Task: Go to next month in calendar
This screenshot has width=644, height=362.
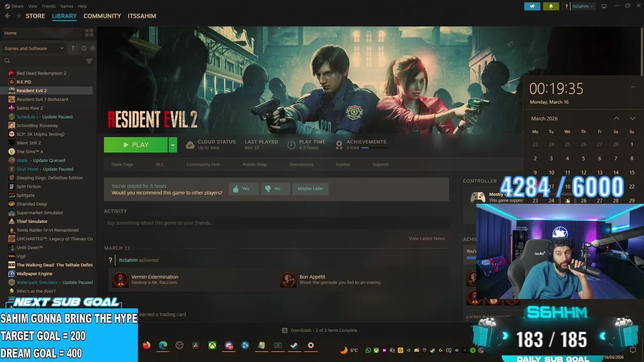Action: [x=632, y=119]
